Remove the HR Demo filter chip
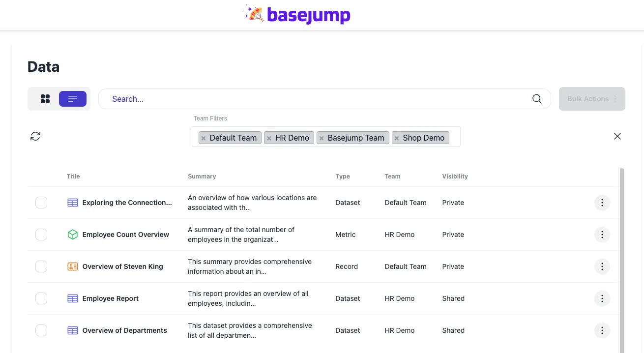 pos(269,138)
